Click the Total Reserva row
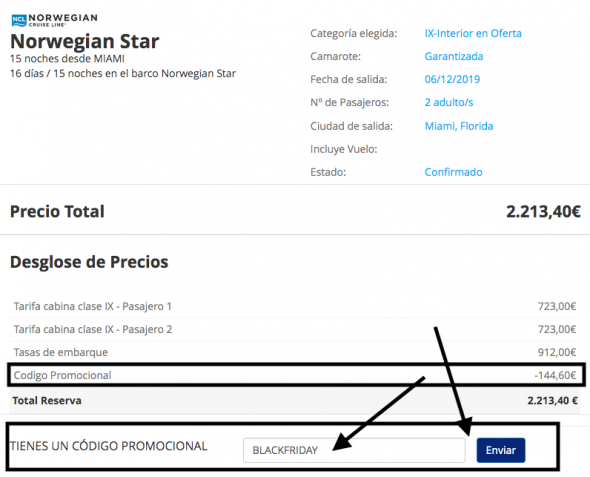This screenshot has height=477, width=590. pyautogui.click(x=295, y=400)
